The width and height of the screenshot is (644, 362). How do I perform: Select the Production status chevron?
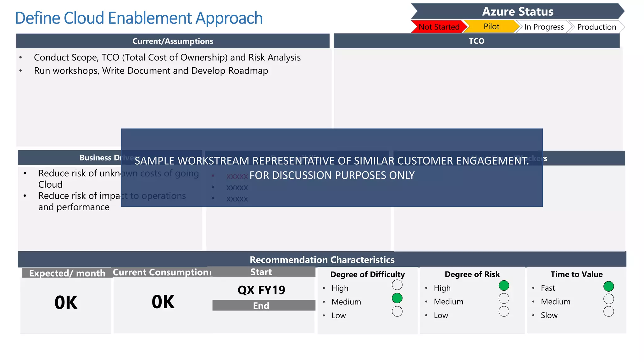596,27
